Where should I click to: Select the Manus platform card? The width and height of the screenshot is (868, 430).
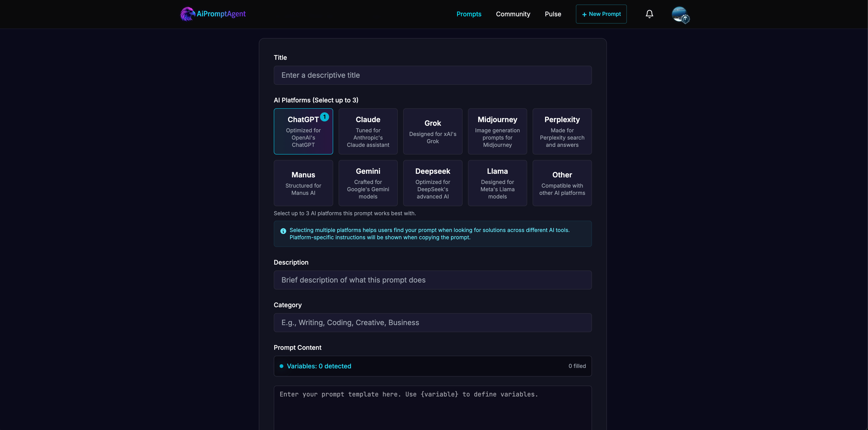point(303,183)
